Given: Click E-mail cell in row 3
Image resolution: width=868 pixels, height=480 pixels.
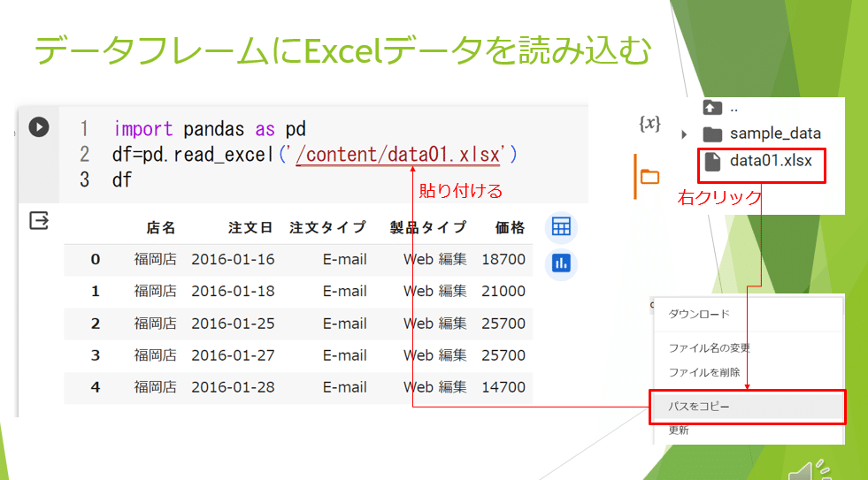Looking at the screenshot, I should [345, 355].
